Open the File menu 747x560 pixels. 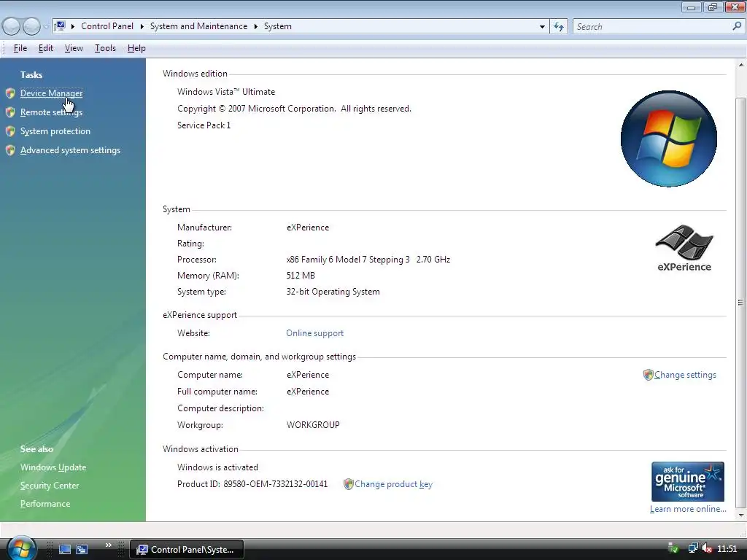click(x=20, y=48)
